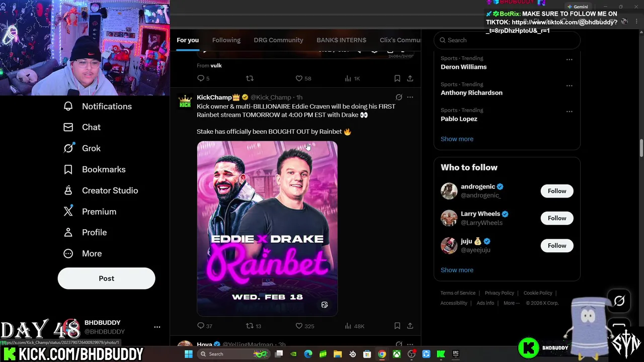
Task: Open the Chat sidebar item
Action: click(82, 127)
